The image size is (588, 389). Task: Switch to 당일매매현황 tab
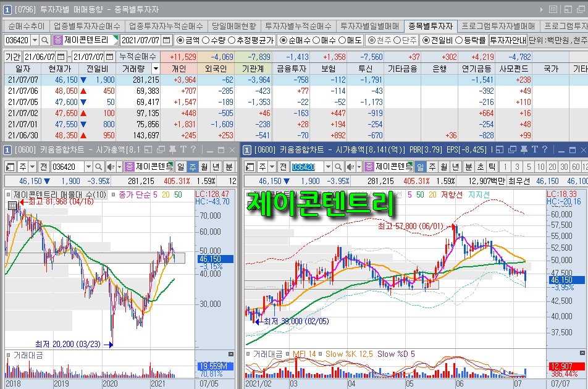pos(234,26)
